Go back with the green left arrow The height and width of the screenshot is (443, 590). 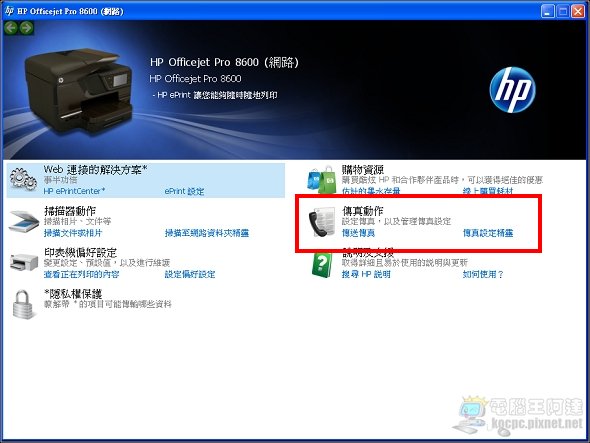[11, 28]
